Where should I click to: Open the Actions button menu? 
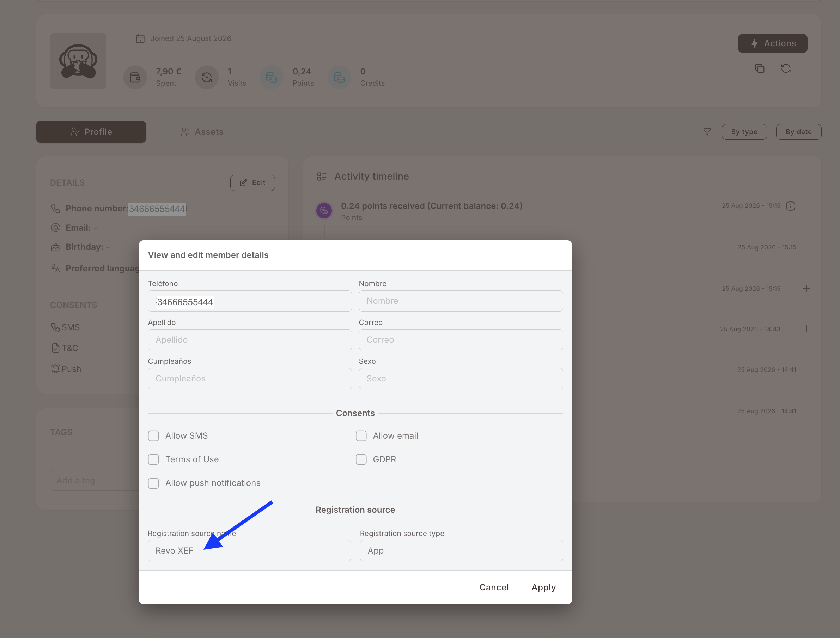tap(772, 43)
